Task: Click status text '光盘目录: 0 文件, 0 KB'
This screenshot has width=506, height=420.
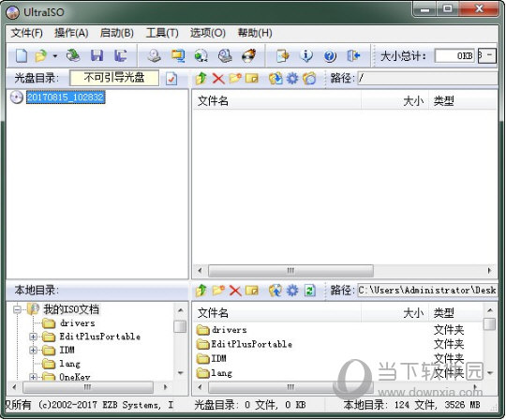Action: click(250, 404)
